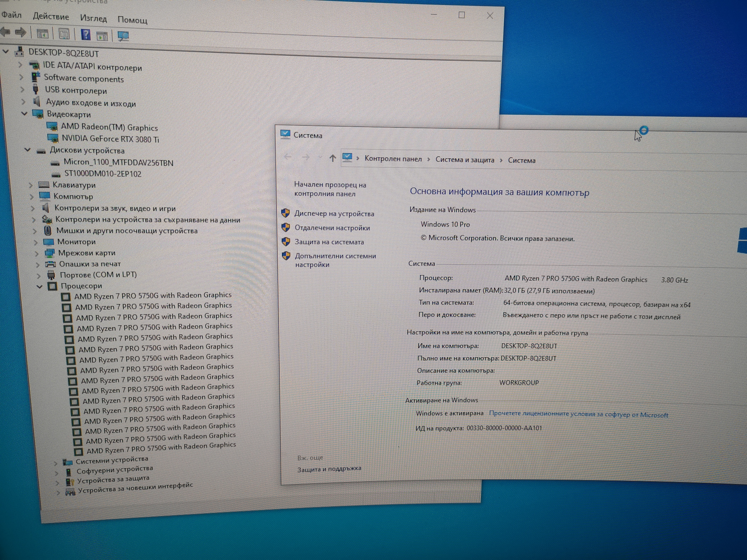This screenshot has width=747, height=560.
Task: Select the Micron_1100 disk drive icon
Action: tap(55, 163)
